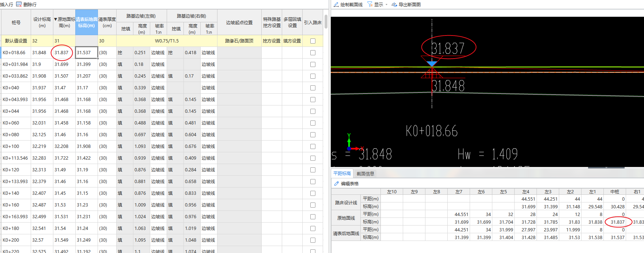Click the 绘制截面线 pencil icon
Image resolution: width=644 pixels, height=253 pixels.
(x=336, y=4)
